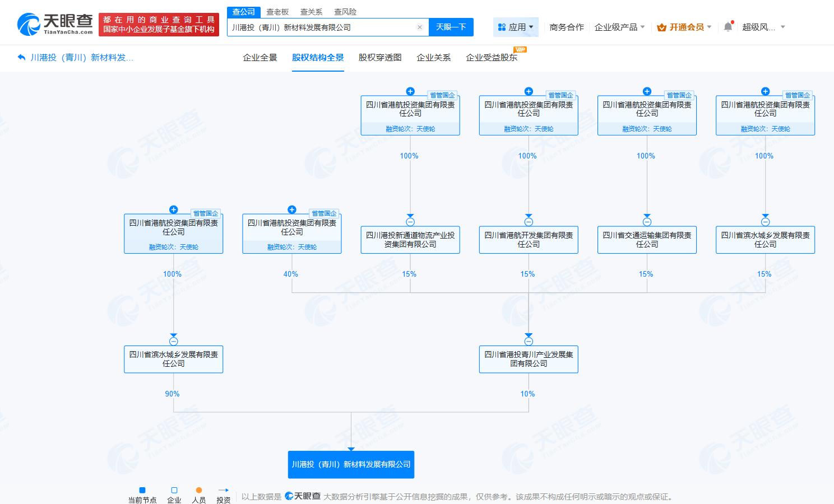Clear search box using the × icon
The image size is (834, 504).
419,27
